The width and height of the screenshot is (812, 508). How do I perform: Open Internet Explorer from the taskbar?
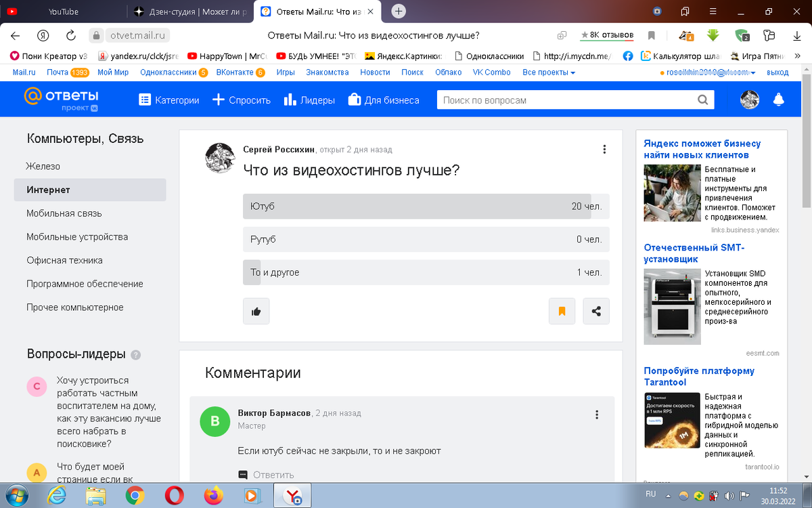tap(56, 496)
